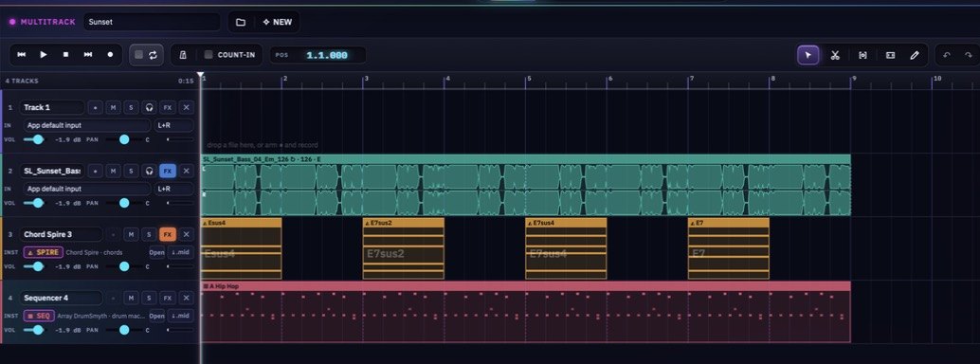Remove SL_Sunset_Bass track with its X
Image resolution: width=980 pixels, height=364 pixels.
tap(186, 171)
